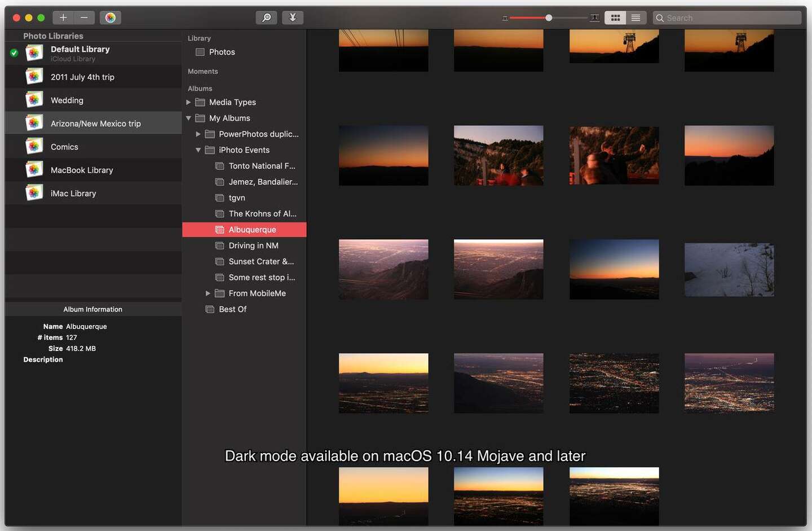Switch to list view mode

[x=636, y=17]
